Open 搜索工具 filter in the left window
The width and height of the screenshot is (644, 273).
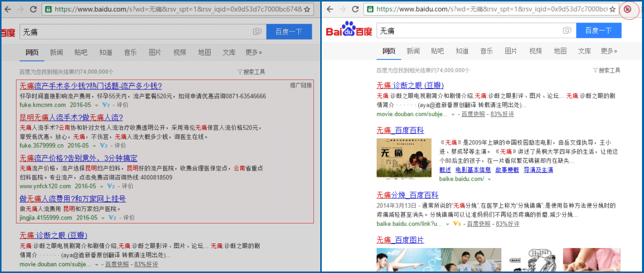tap(251, 72)
